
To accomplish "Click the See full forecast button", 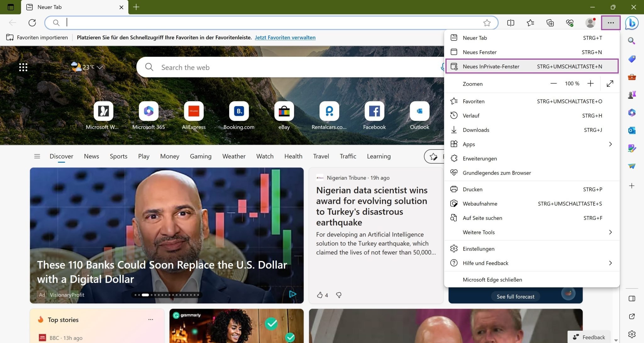I will (515, 296).
